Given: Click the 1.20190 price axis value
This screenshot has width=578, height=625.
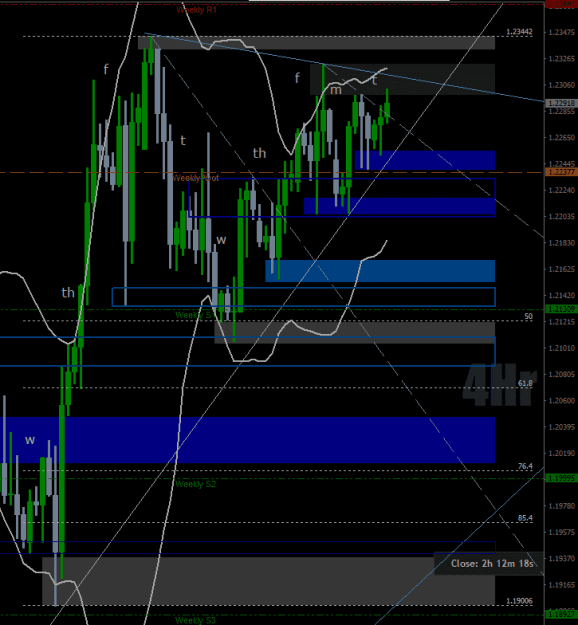Looking at the screenshot, I should click(x=561, y=453).
